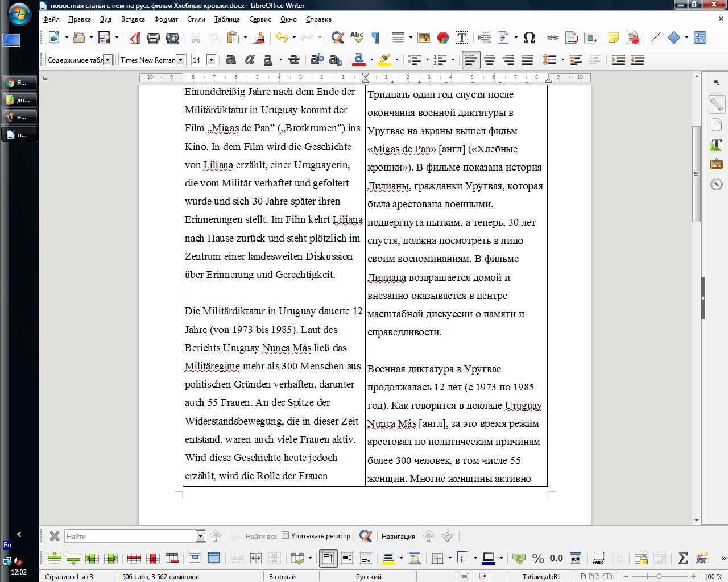Close the find toolbar
The width and height of the screenshot is (728, 582).
pos(55,536)
